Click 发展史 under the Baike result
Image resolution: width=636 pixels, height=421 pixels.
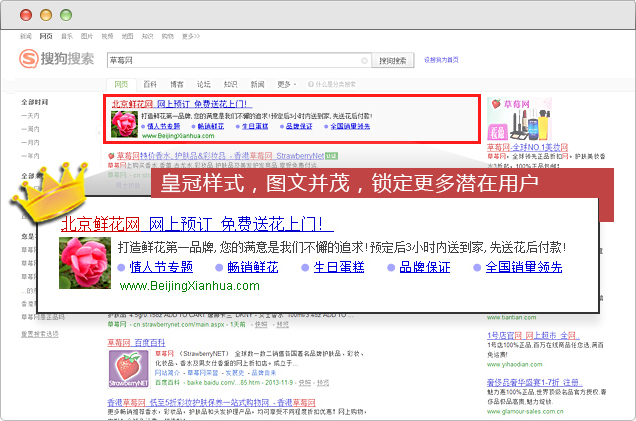[x=234, y=373]
